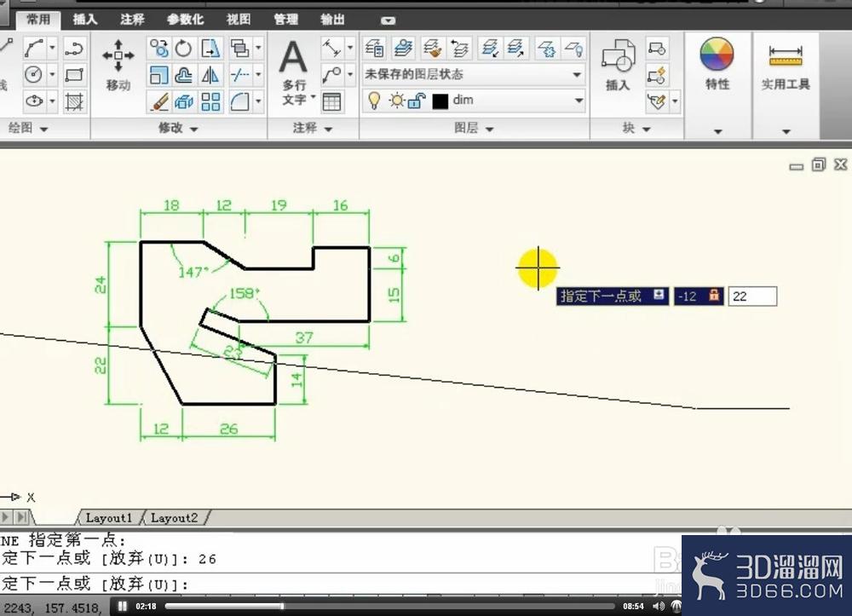Expand the Ellipse tool dropdown arrow
The height and width of the screenshot is (616, 852).
click(x=52, y=101)
